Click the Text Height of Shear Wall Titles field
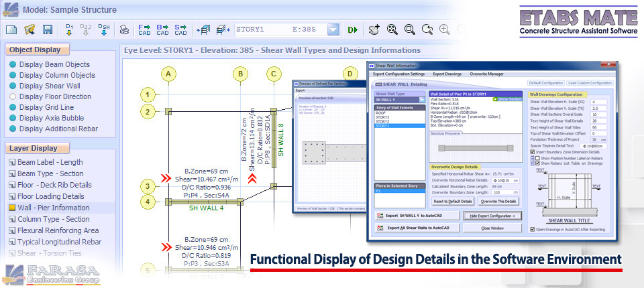644x288 pixels. pos(598,127)
